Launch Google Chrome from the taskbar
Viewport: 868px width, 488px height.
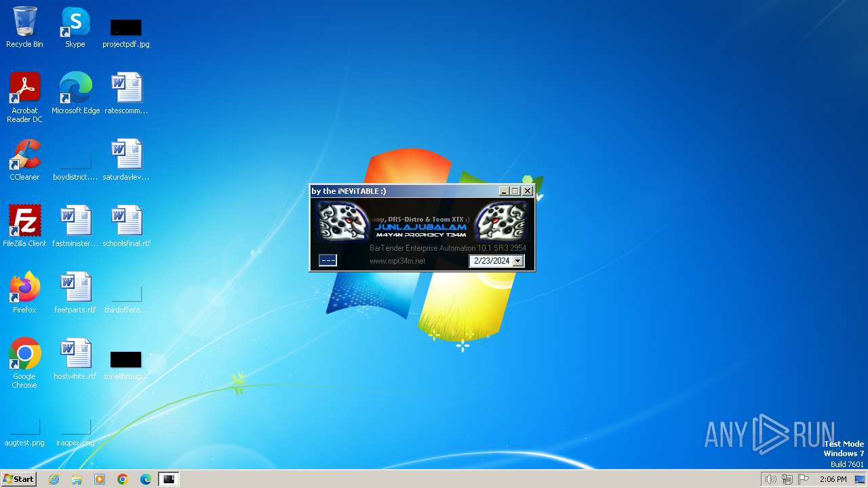(x=123, y=479)
